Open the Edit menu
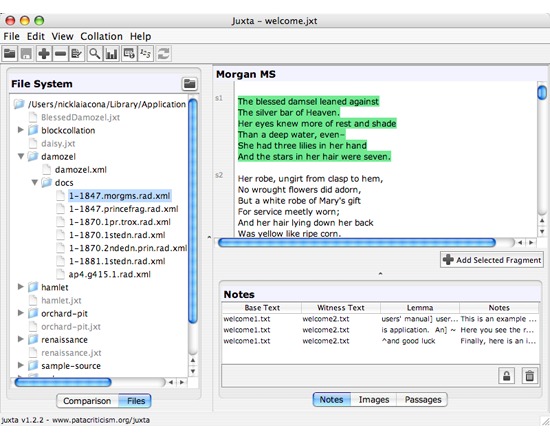The height and width of the screenshot is (440, 550). (36, 36)
